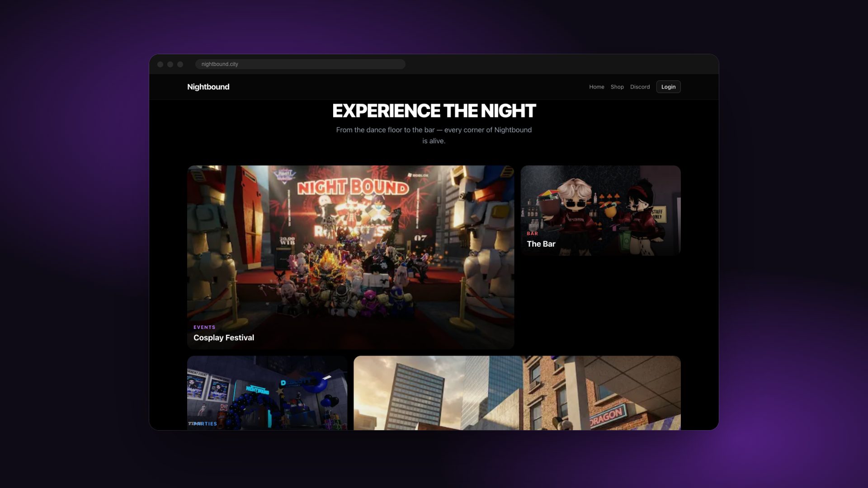Go to the Shop page
This screenshot has width=868, height=488.
pyautogui.click(x=617, y=87)
